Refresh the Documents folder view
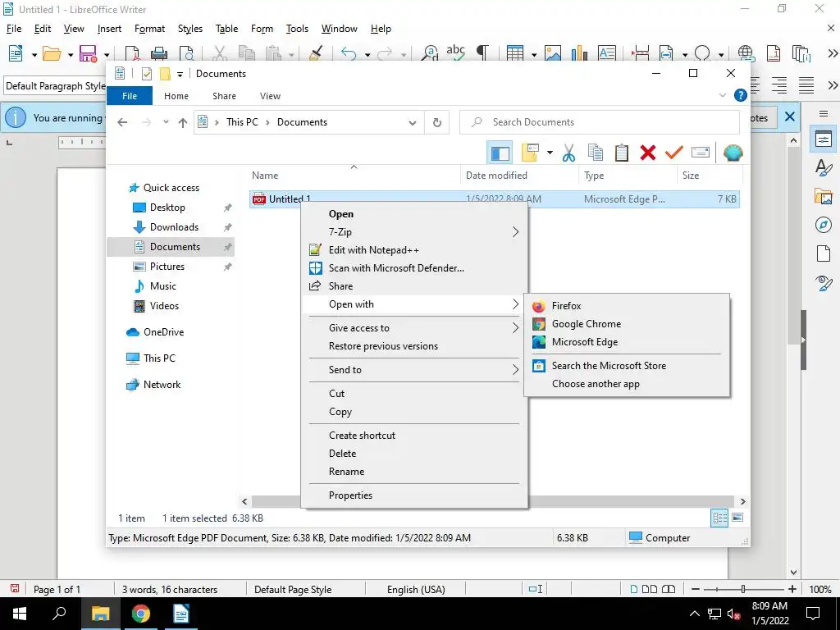The height and width of the screenshot is (630, 840). (437, 123)
